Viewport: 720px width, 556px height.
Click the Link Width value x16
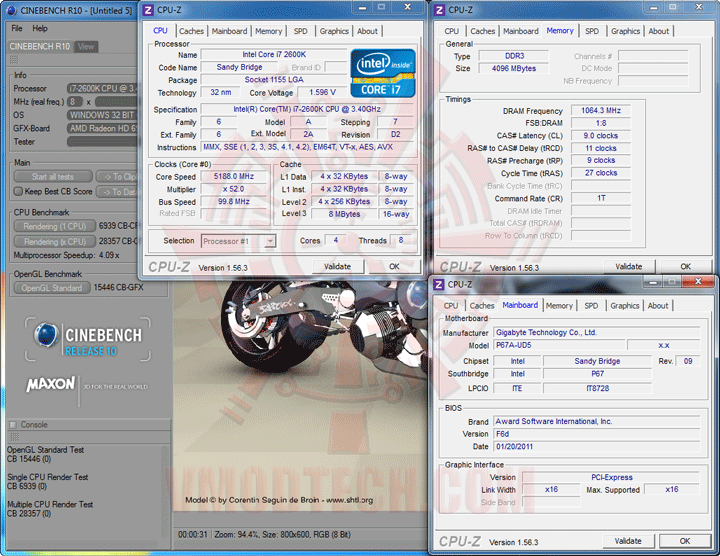(x=551, y=490)
